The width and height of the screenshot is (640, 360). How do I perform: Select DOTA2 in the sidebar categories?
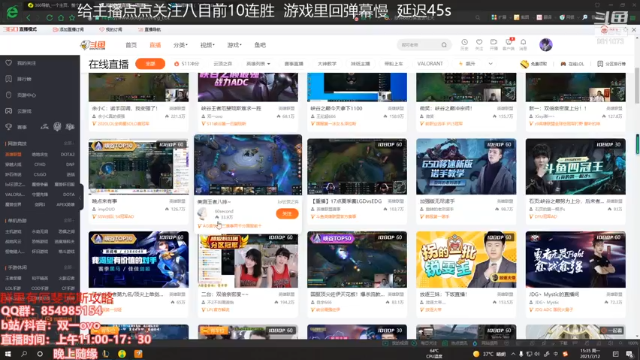68,154
